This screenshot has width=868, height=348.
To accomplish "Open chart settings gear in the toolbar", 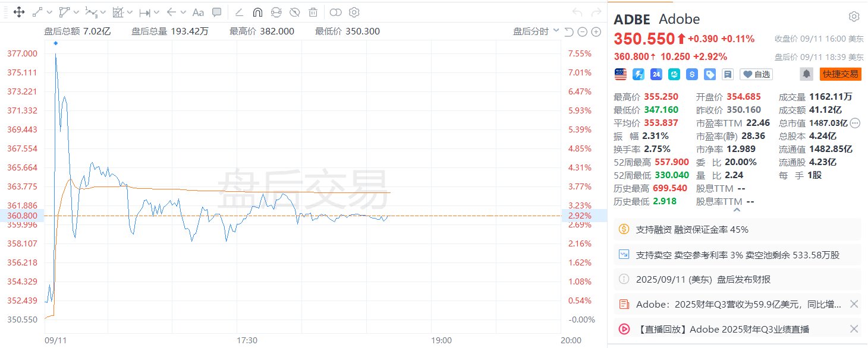I will [x=354, y=12].
